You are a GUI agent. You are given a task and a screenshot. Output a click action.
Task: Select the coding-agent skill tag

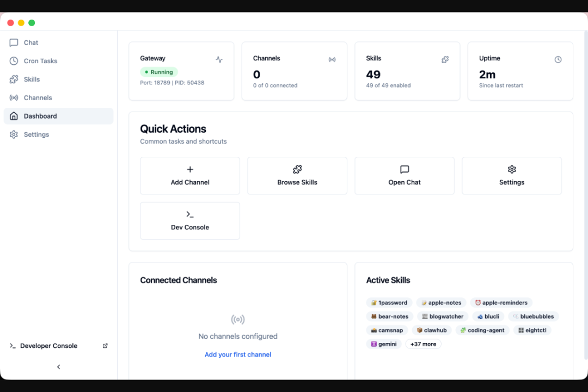[482, 330]
